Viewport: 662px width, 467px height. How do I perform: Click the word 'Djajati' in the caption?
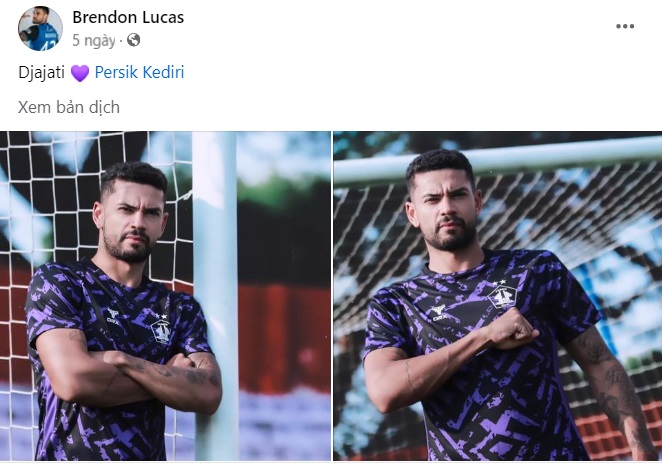41,73
